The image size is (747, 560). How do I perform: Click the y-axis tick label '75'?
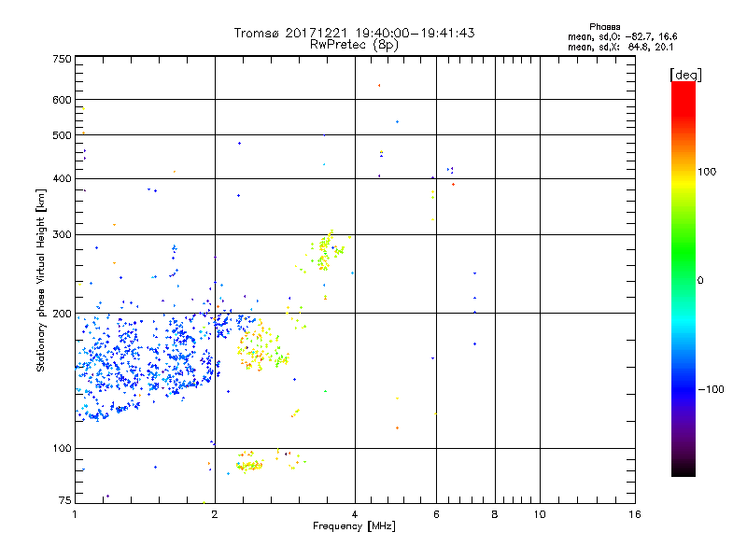pyautogui.click(x=65, y=500)
